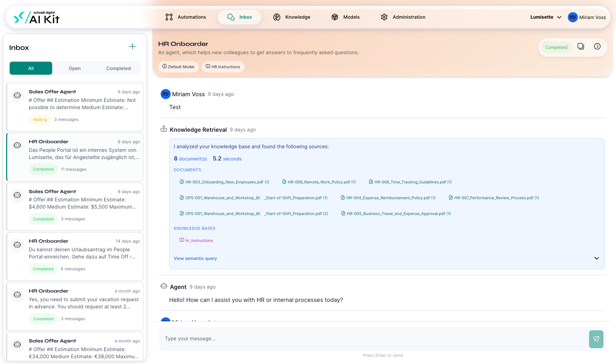Click the robot icon of the 14 days ago HR Onboarder

click(x=17, y=245)
